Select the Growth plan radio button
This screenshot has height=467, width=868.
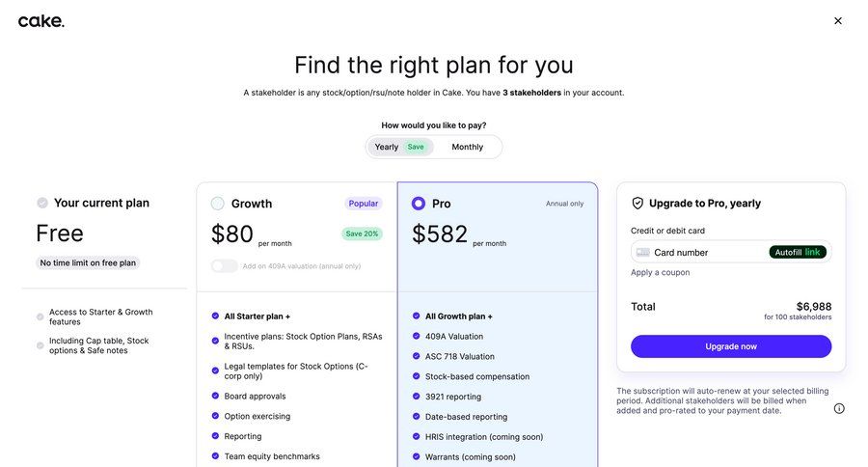[x=217, y=204]
